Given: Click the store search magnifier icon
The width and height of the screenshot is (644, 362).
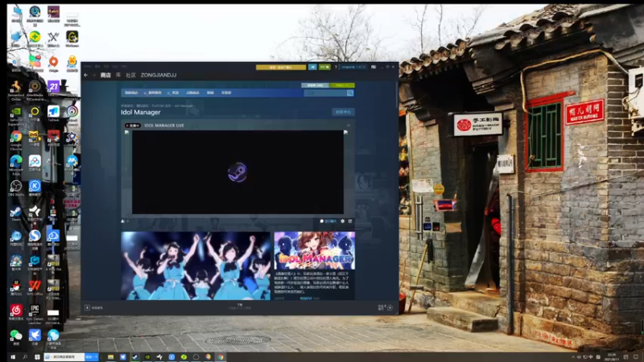Looking at the screenshot, I should [350, 93].
